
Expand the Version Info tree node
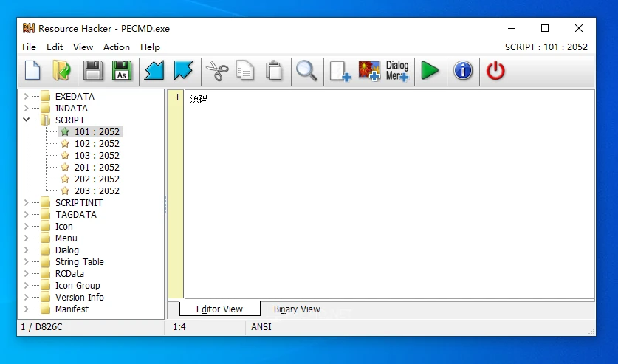(26, 297)
